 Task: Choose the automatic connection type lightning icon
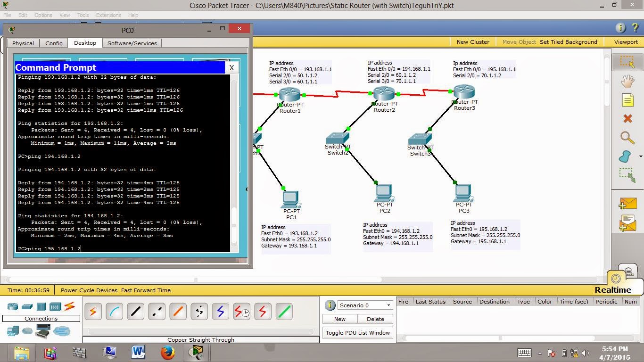click(93, 312)
